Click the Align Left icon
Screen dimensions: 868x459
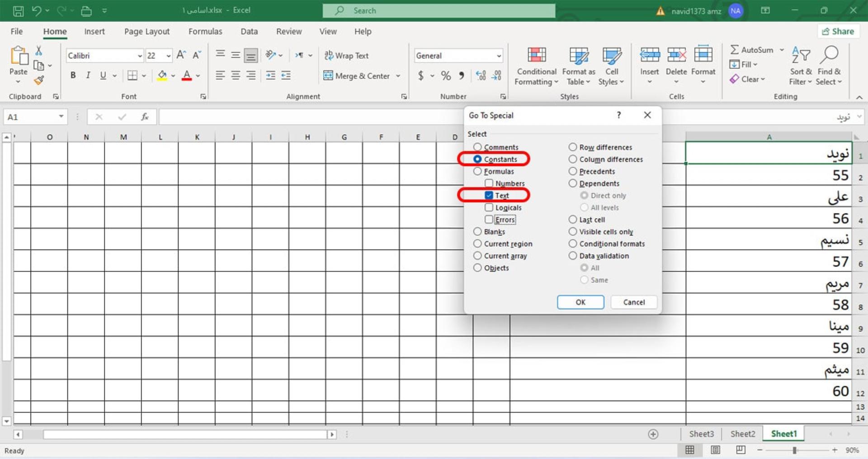point(220,75)
